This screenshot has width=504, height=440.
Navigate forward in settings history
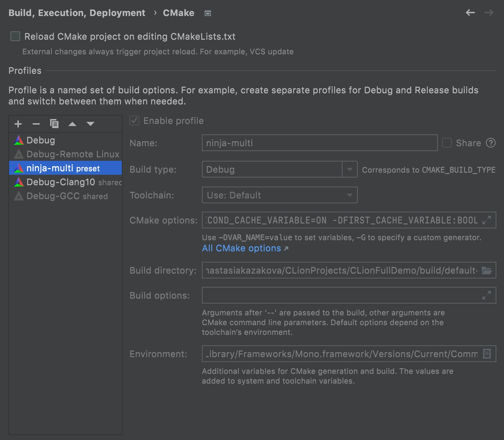click(x=489, y=13)
